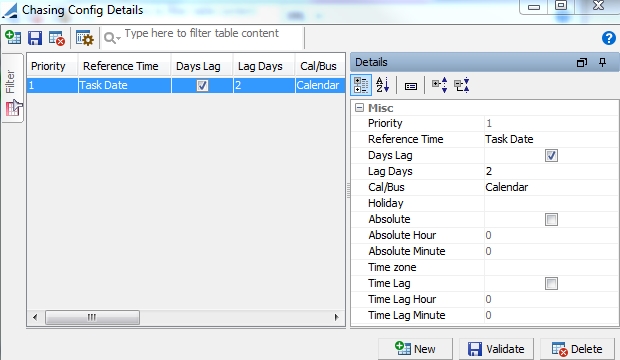Sort by the Lag Days column header
The width and height of the screenshot is (620, 360).
pos(264,66)
